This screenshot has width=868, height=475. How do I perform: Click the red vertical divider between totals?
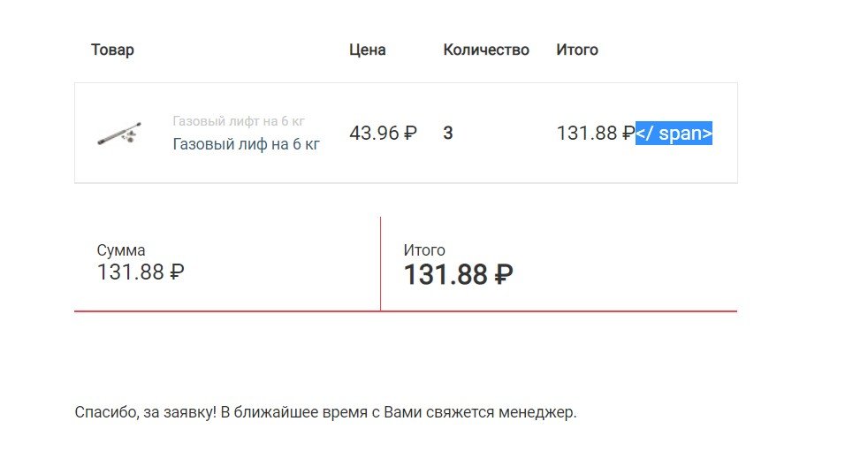(380, 264)
